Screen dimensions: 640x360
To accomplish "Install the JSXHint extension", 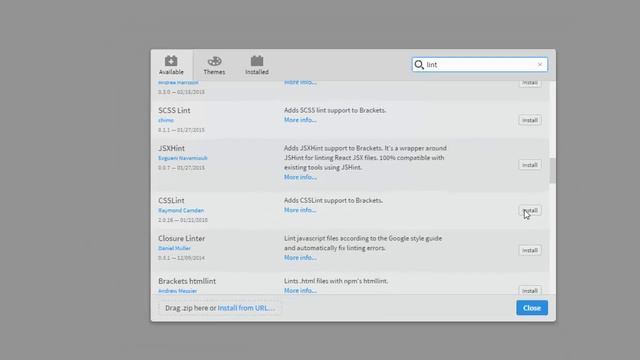I will [x=530, y=165].
